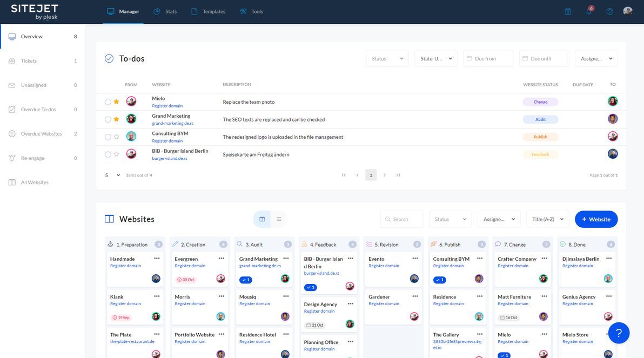Open the grand-marketing.de.rs link

click(172, 122)
